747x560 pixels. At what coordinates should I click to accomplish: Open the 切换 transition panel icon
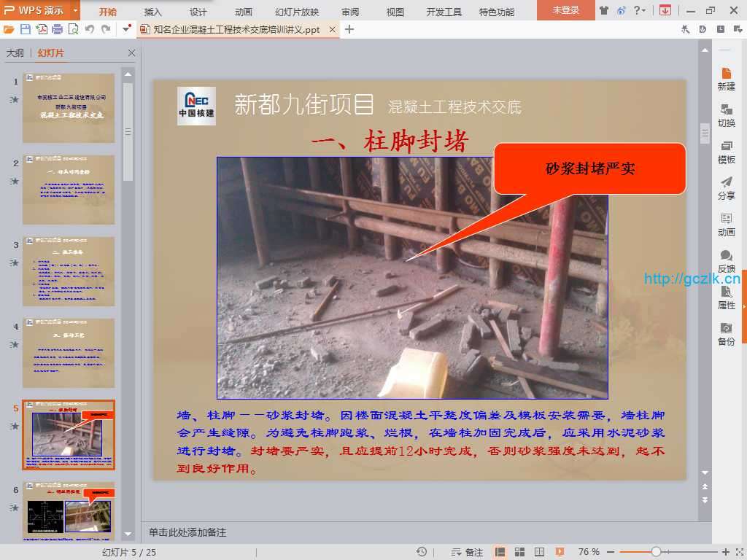[726, 115]
